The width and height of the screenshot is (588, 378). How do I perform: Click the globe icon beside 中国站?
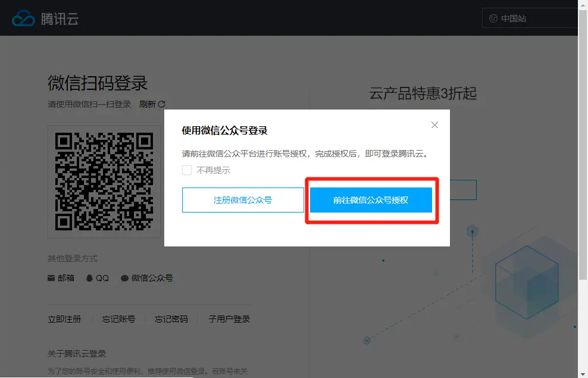[x=493, y=18]
